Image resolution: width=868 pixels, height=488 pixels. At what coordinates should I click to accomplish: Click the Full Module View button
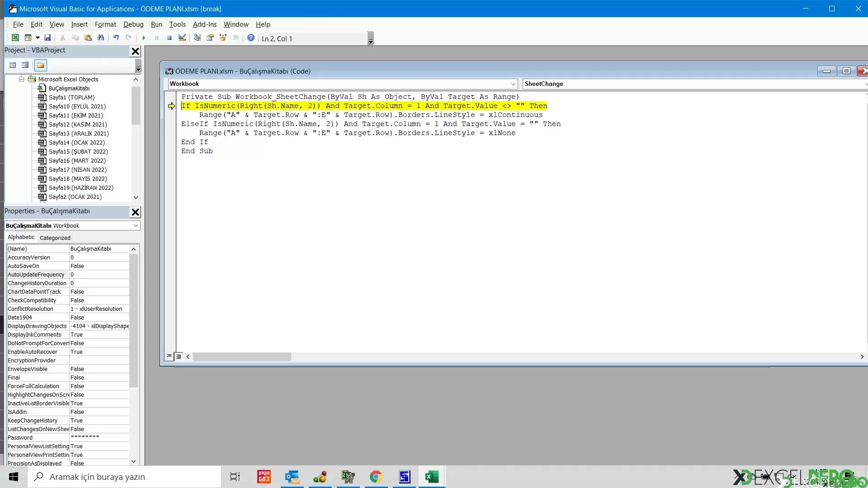point(179,356)
